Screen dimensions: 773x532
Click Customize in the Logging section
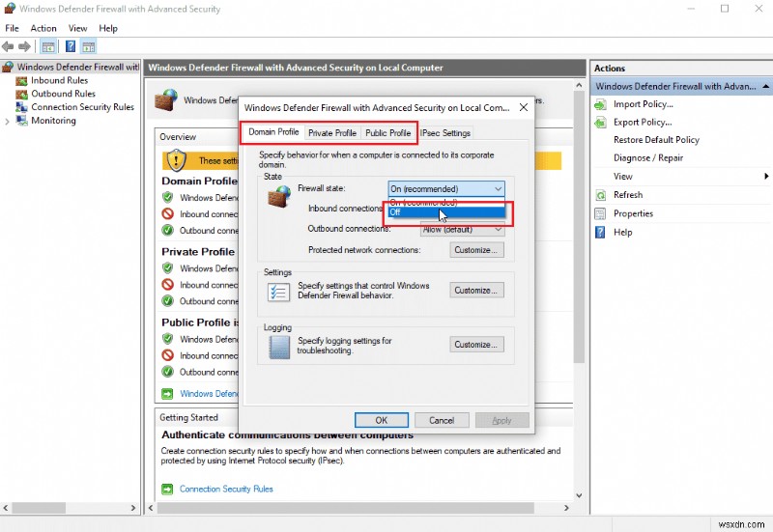pos(476,345)
